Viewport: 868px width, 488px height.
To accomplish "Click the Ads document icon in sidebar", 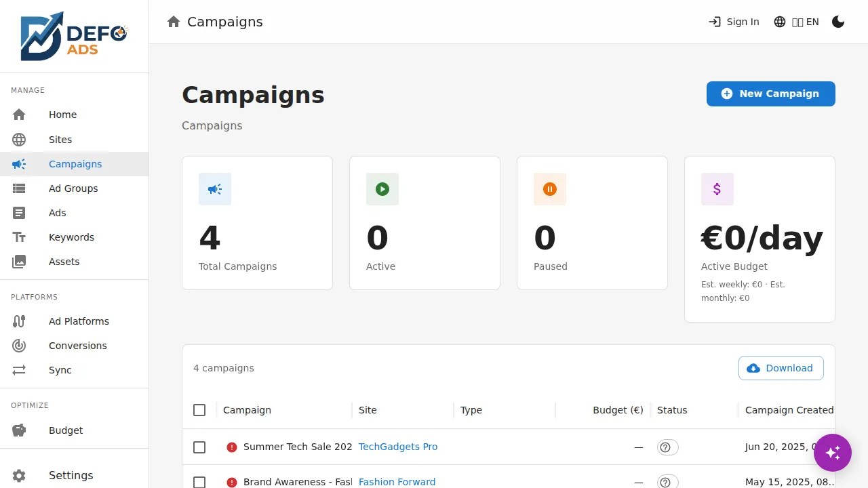I will pos(19,213).
